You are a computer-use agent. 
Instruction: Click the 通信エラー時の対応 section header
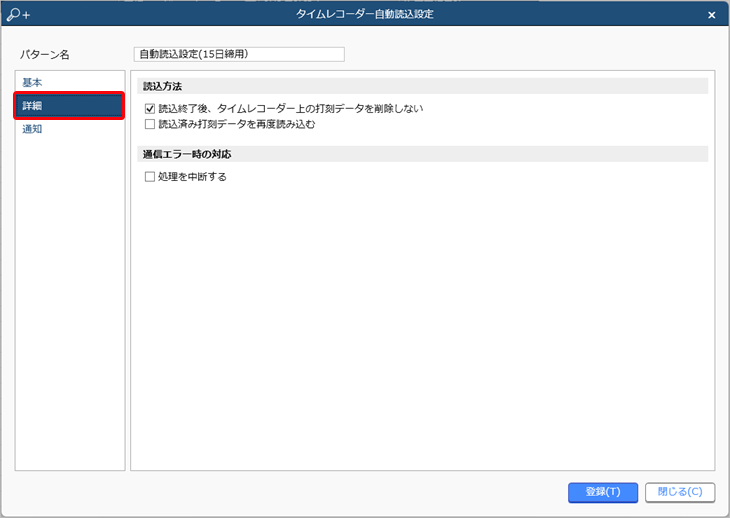[423, 154]
